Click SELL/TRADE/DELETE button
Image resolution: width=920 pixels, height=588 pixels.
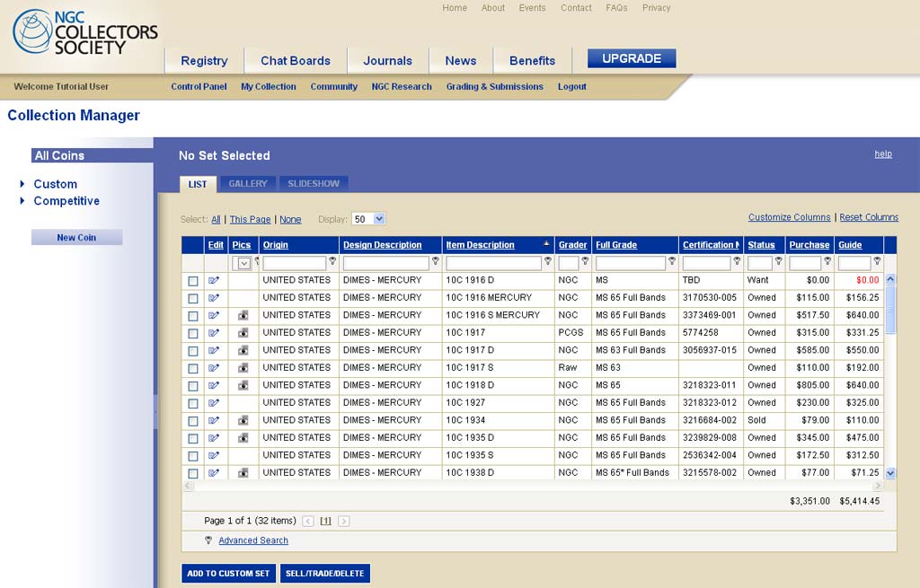325,574
